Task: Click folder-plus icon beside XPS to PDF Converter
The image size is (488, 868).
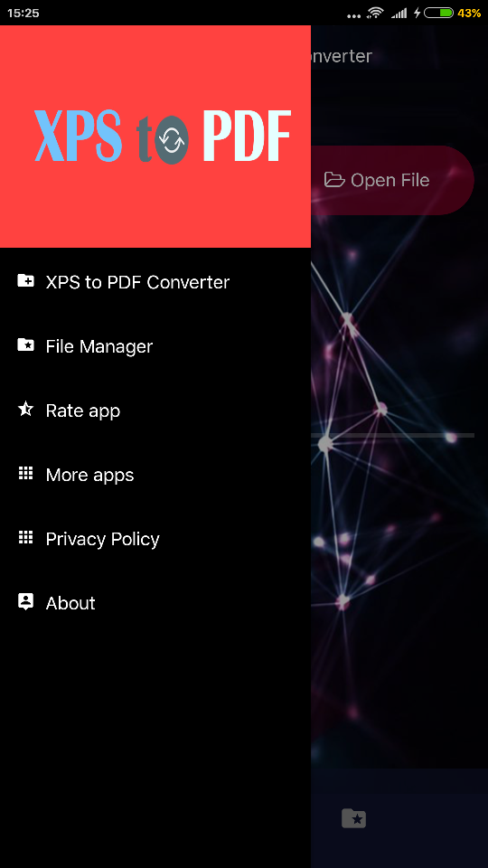Action: (x=25, y=280)
